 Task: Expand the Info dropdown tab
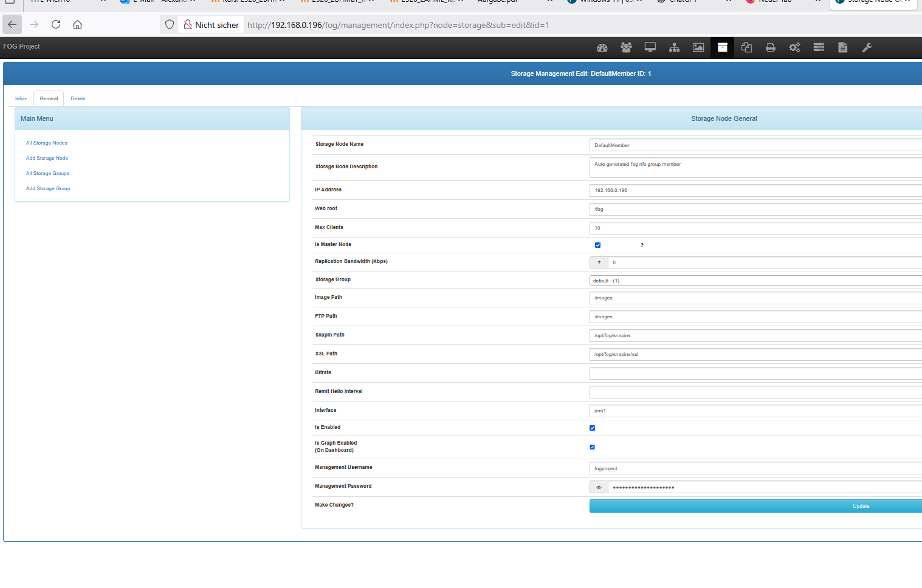(x=21, y=98)
